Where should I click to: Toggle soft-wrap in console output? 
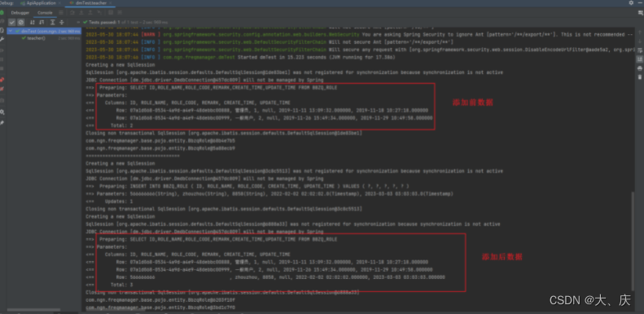(639, 50)
